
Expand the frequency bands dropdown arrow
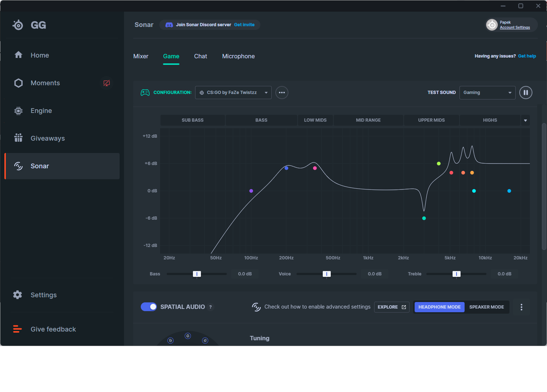[x=525, y=120]
